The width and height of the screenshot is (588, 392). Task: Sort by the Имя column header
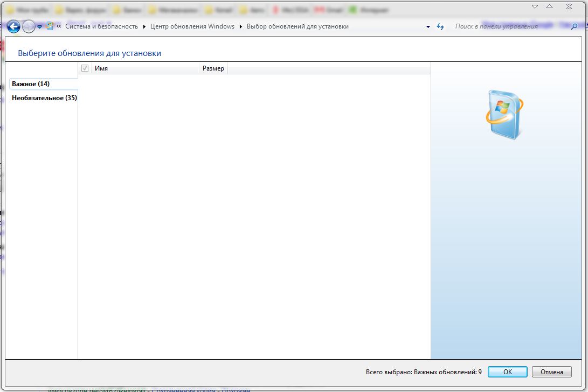145,68
